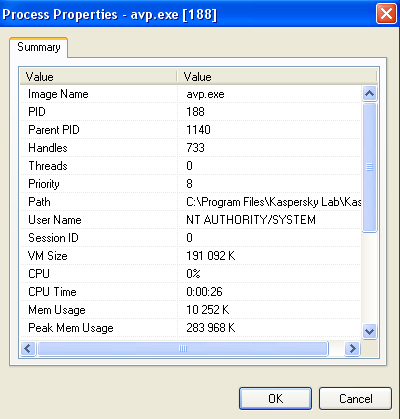The height and width of the screenshot is (419, 400).
Task: Select the Path row label
Action: tap(39, 202)
